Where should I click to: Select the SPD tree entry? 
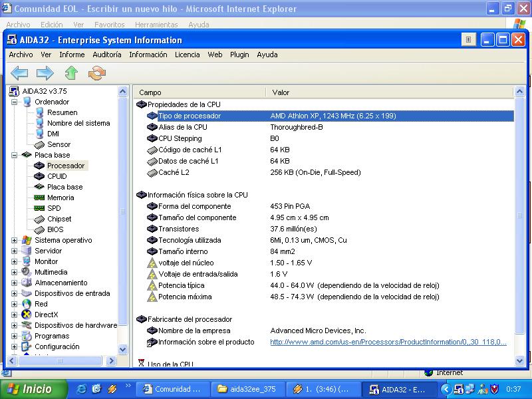tap(54, 208)
